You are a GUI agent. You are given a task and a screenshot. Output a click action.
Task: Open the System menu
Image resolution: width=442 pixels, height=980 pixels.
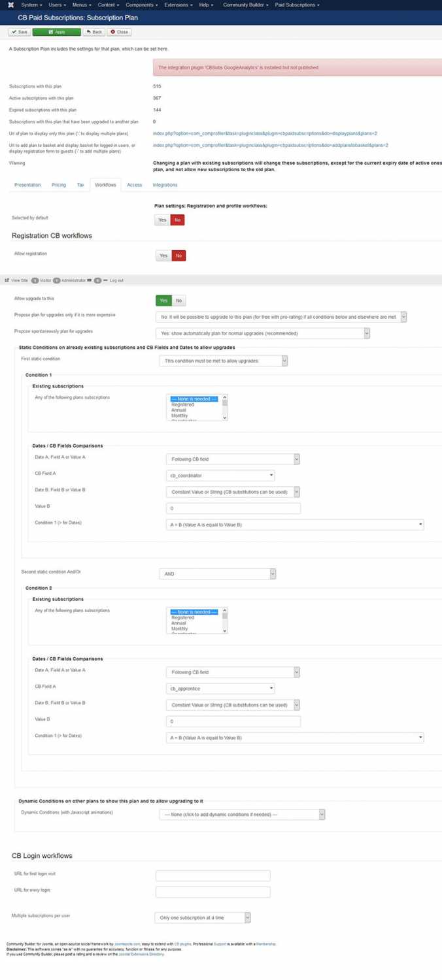(x=31, y=5)
